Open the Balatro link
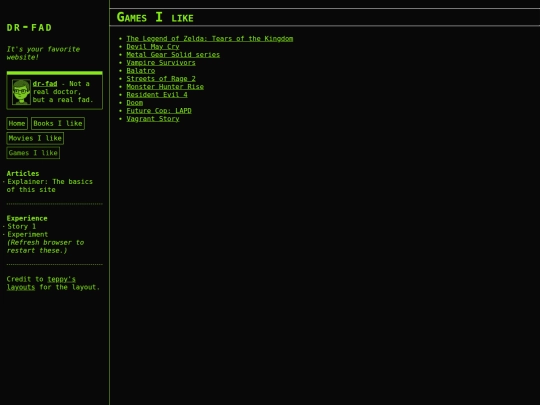This screenshot has width=540, height=405. 141,71
